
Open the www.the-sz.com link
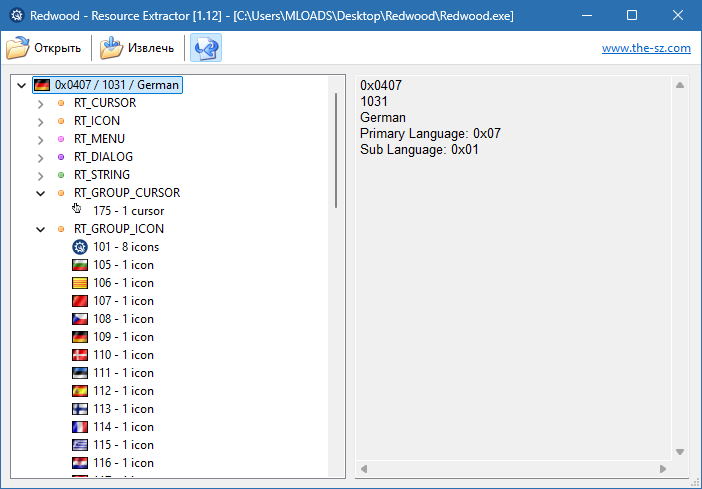click(646, 48)
